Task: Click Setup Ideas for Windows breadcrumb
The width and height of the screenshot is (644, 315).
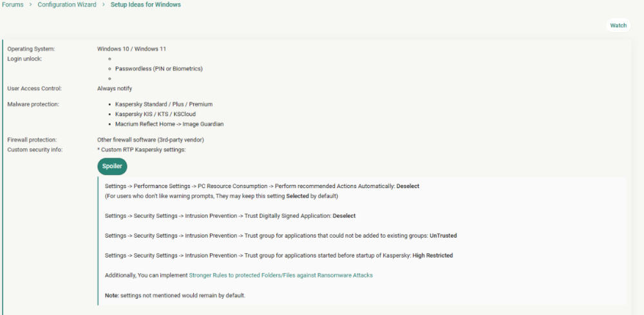Action: 146,5
